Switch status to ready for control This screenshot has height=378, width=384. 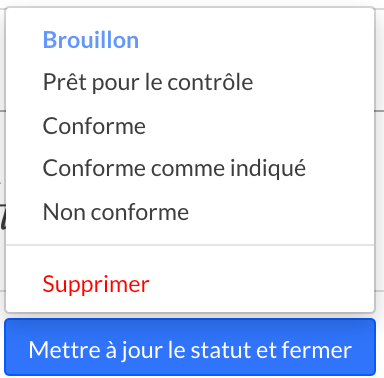190,82
